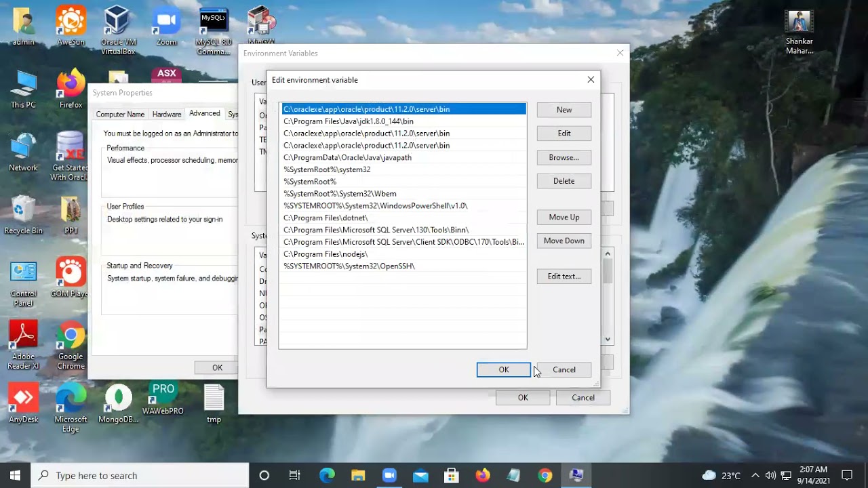Close the Edit environment variable dialog

(x=591, y=80)
